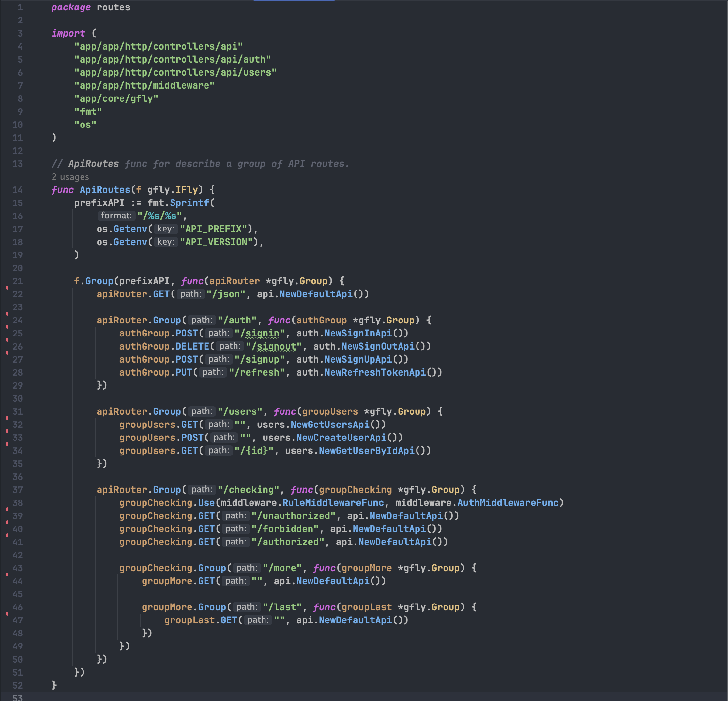
Task: Click the "/signin" path string
Action: [x=260, y=333]
